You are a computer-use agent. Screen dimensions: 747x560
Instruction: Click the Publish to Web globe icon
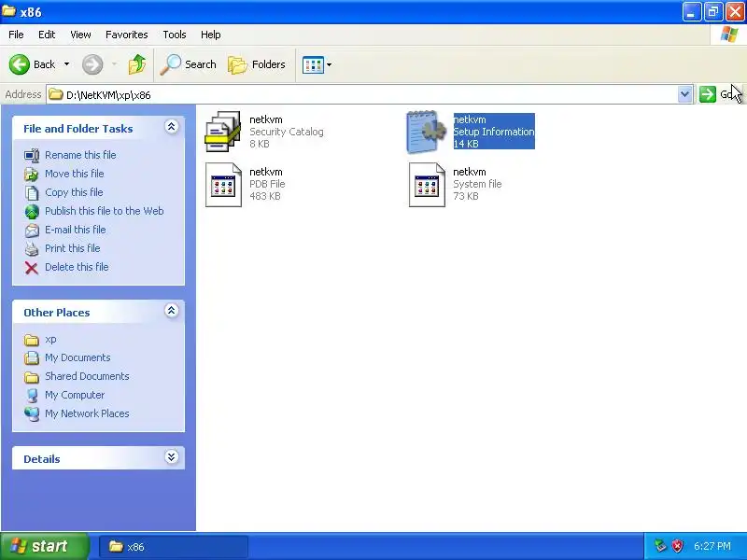pos(32,212)
